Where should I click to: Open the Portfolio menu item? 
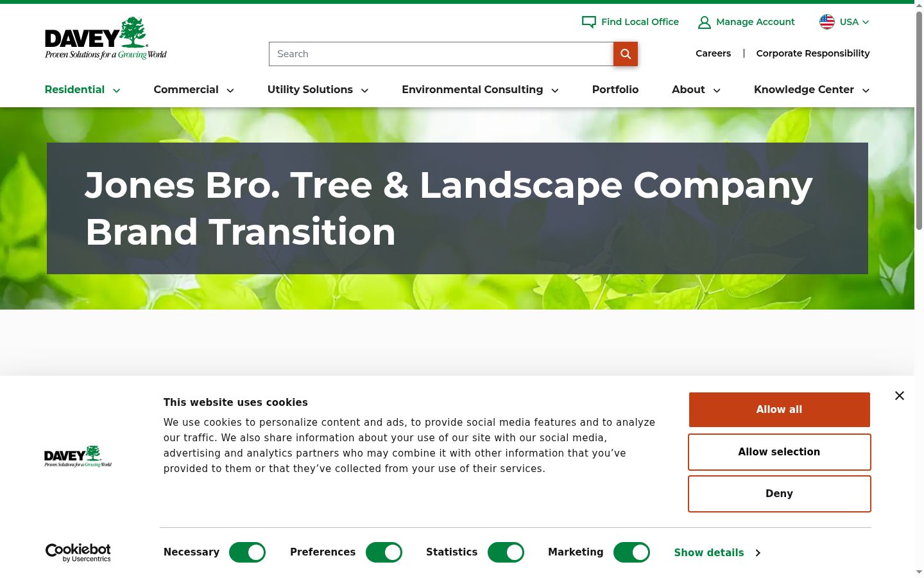click(615, 90)
